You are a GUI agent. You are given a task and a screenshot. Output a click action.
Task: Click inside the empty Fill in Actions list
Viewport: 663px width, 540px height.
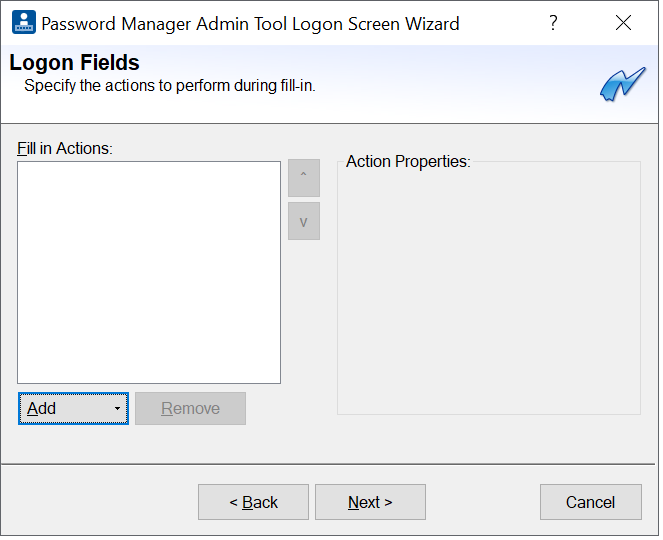point(148,272)
